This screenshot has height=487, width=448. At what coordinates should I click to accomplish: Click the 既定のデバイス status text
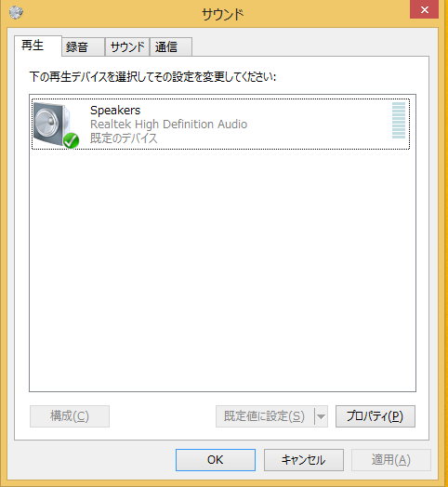(x=124, y=138)
